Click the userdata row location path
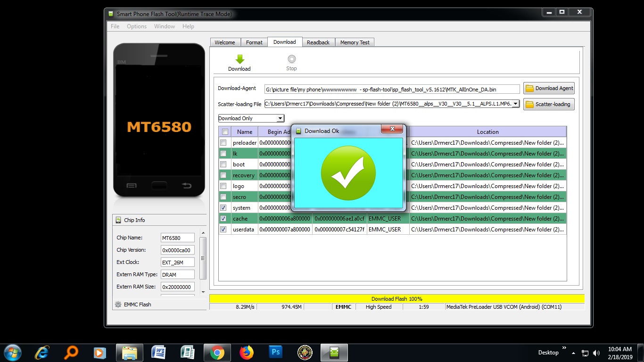The image size is (644, 362). click(x=487, y=230)
